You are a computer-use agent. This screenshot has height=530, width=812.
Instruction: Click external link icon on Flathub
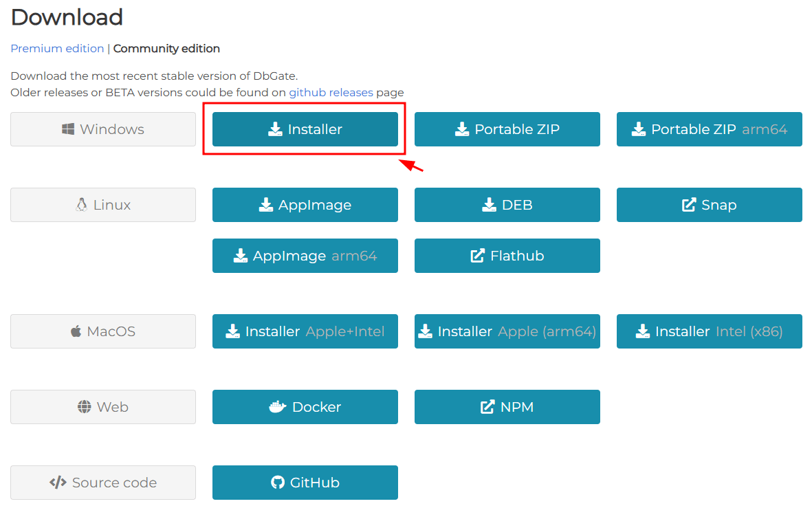pos(477,256)
